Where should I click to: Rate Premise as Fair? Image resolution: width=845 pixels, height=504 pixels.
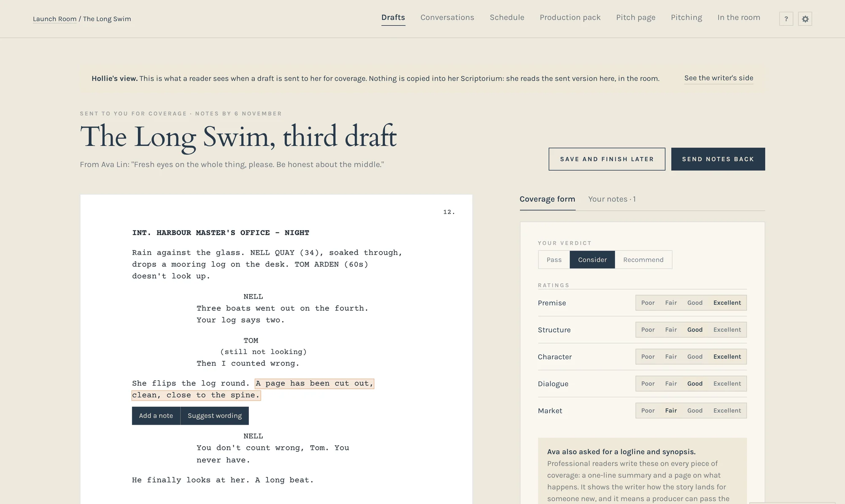pos(671,303)
